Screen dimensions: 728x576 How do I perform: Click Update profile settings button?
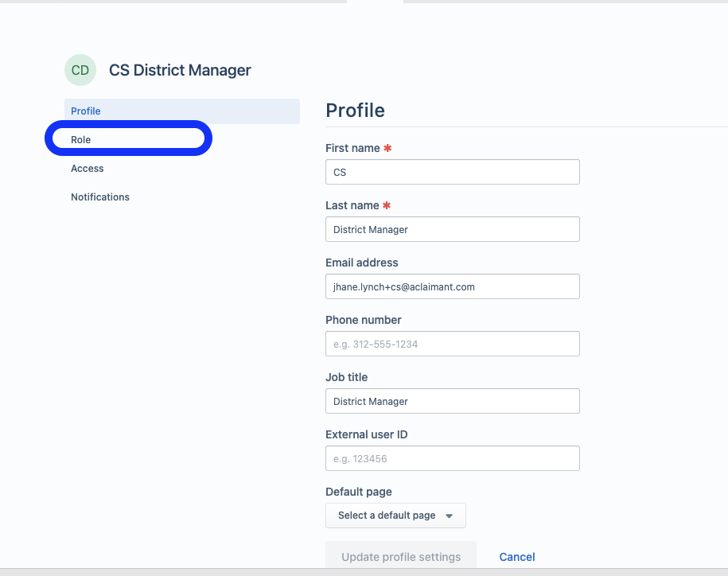click(x=401, y=556)
